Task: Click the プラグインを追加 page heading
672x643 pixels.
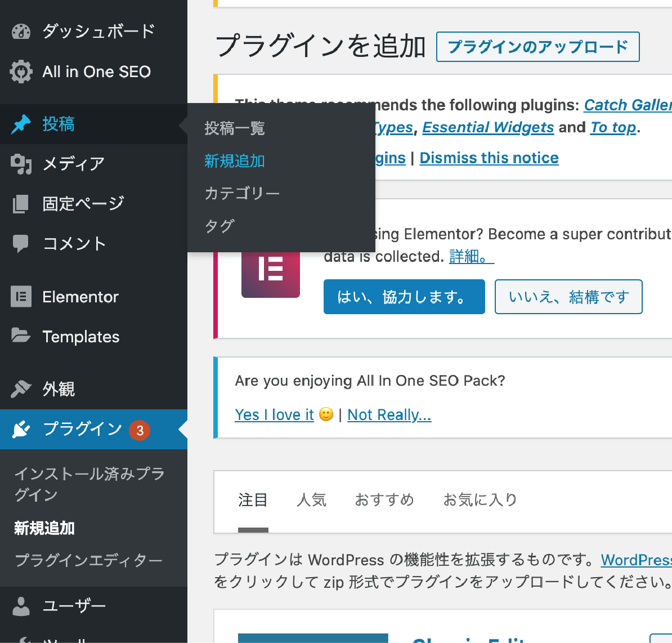Action: pos(321,46)
